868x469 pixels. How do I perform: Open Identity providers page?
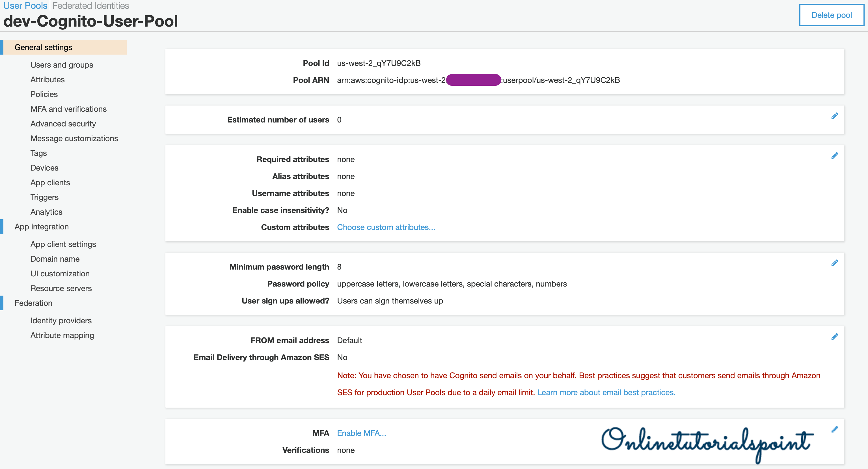61,321
